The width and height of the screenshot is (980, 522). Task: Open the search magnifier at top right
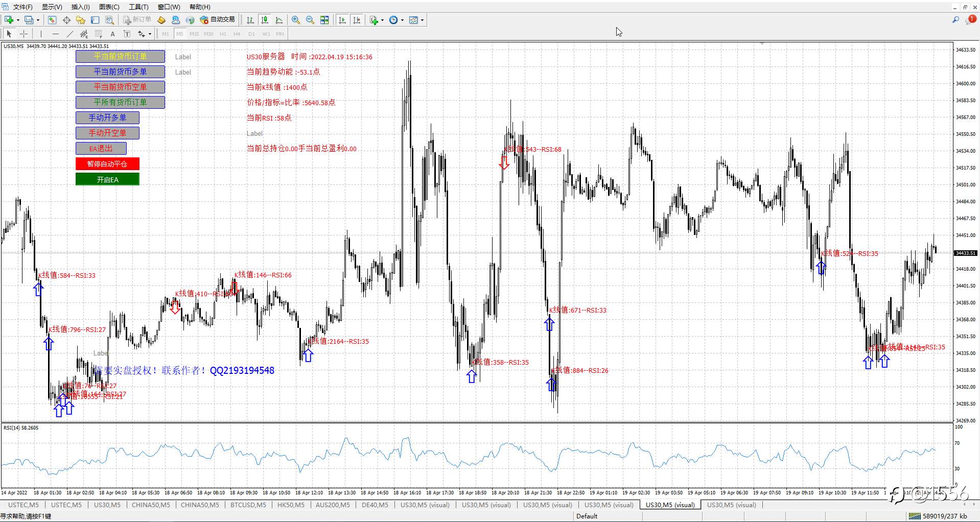955,20
